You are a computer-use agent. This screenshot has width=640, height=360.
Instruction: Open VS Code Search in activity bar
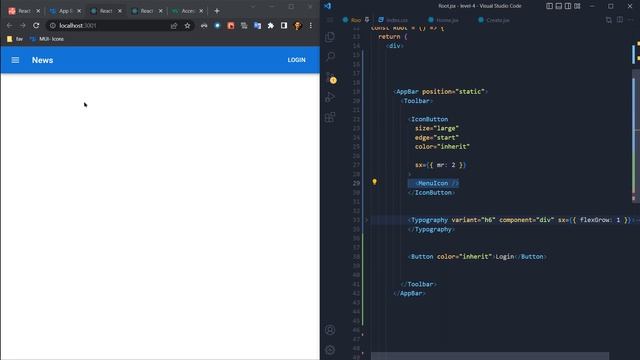[x=330, y=56]
